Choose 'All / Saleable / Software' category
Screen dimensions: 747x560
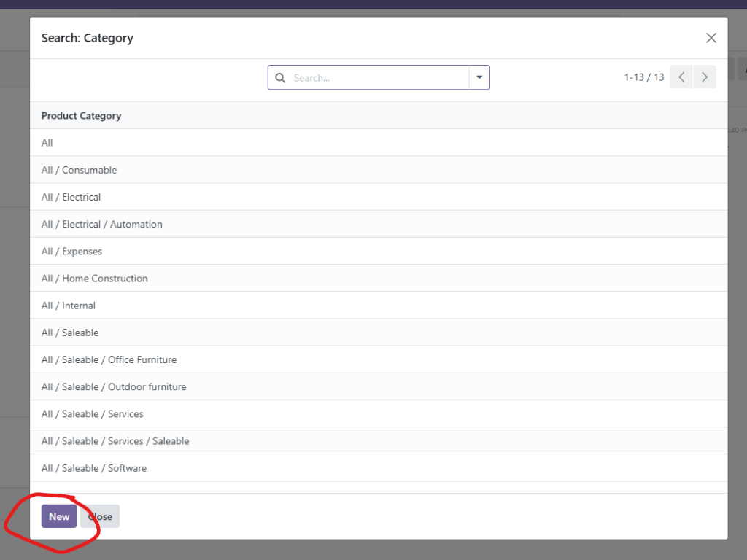tap(94, 468)
